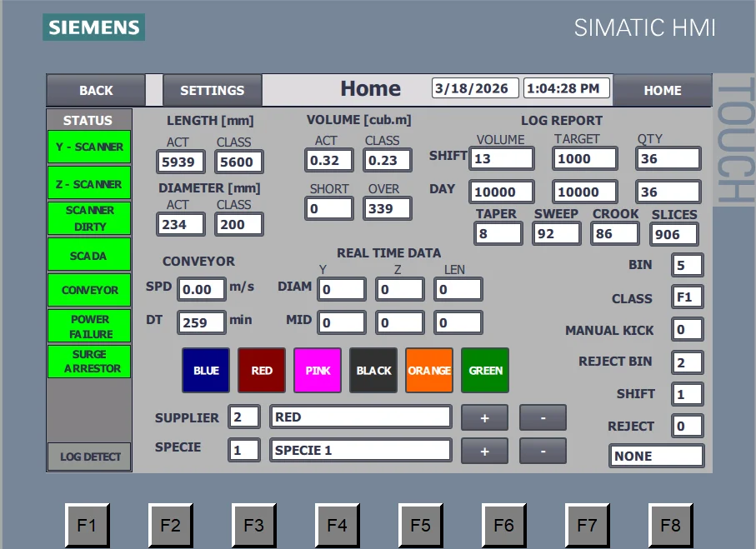Screen dimensions: 756x549
Task: Choose the PINK color swatch
Action: [x=318, y=371]
